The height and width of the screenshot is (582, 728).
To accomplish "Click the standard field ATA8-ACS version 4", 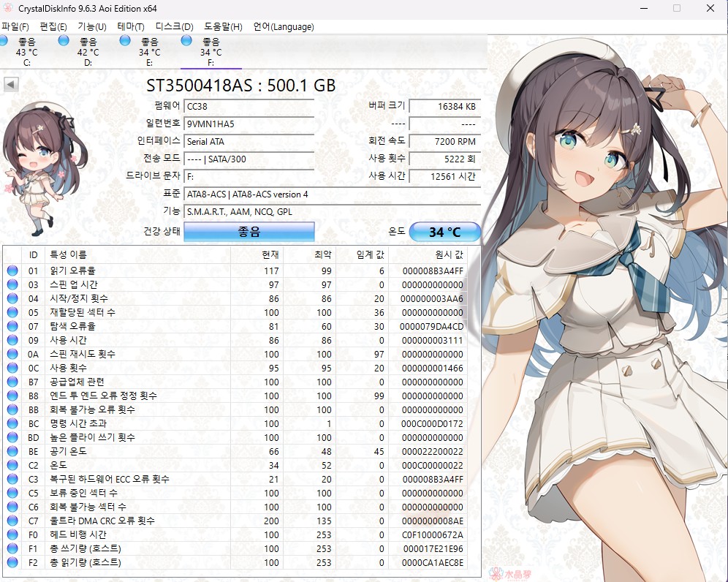I will 333,194.
